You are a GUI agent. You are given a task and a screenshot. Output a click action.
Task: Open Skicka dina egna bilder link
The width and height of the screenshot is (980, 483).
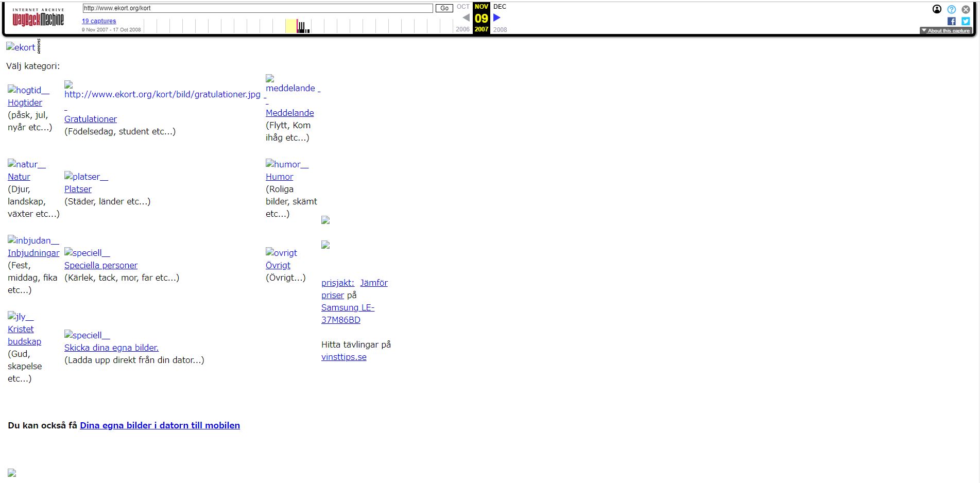click(x=111, y=348)
